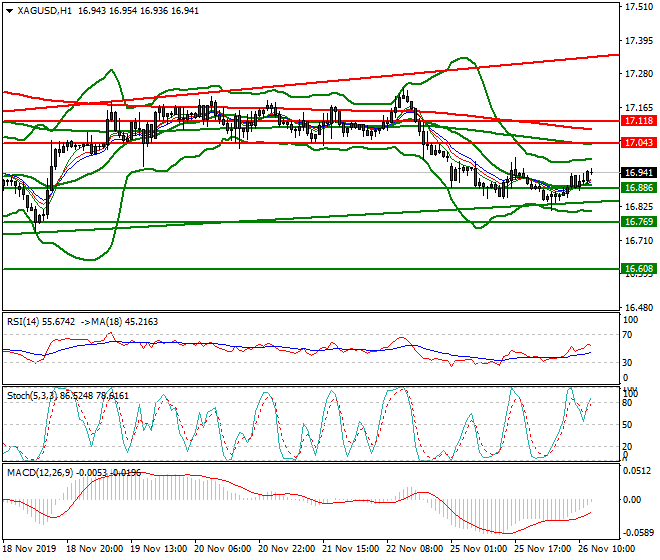Screen dimensions: 660x560
Task: Select the XAGUSD,H1 symbol title text
Action: (45, 11)
